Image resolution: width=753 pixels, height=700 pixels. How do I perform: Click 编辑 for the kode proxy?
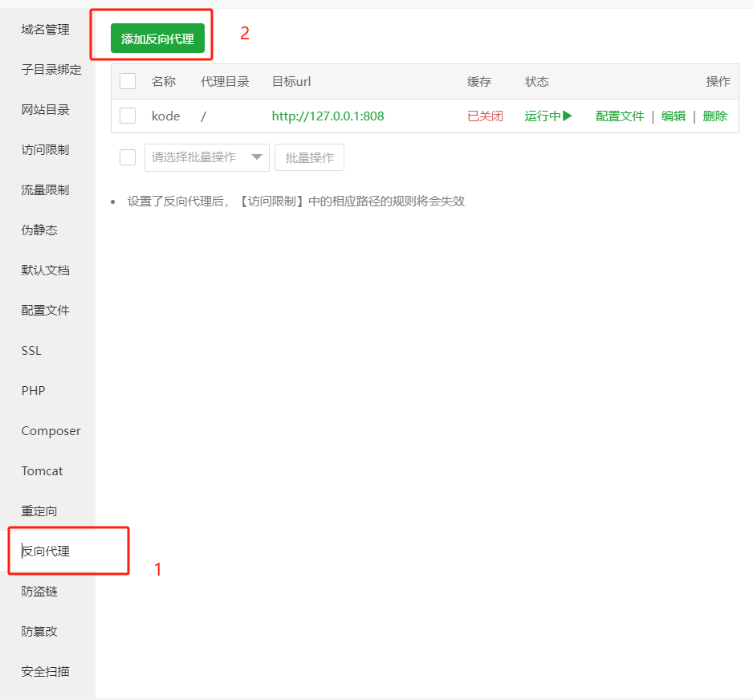(x=674, y=116)
